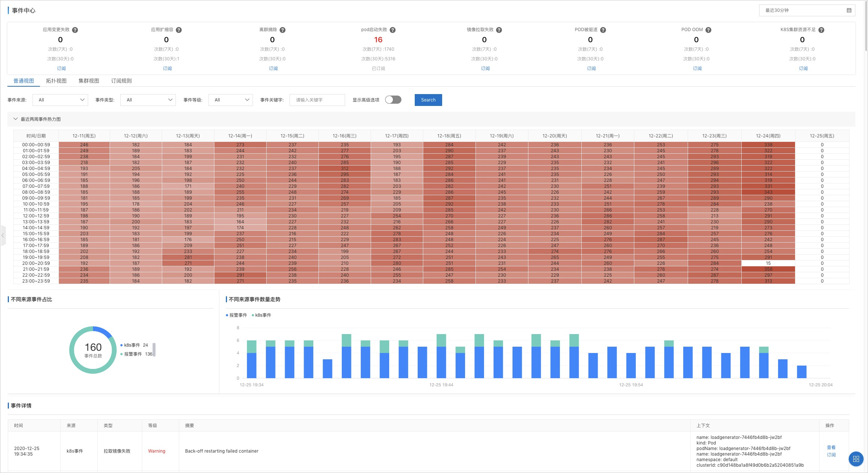Switch to the 普通视图 tab
This screenshot has width=868, height=473.
click(x=24, y=81)
